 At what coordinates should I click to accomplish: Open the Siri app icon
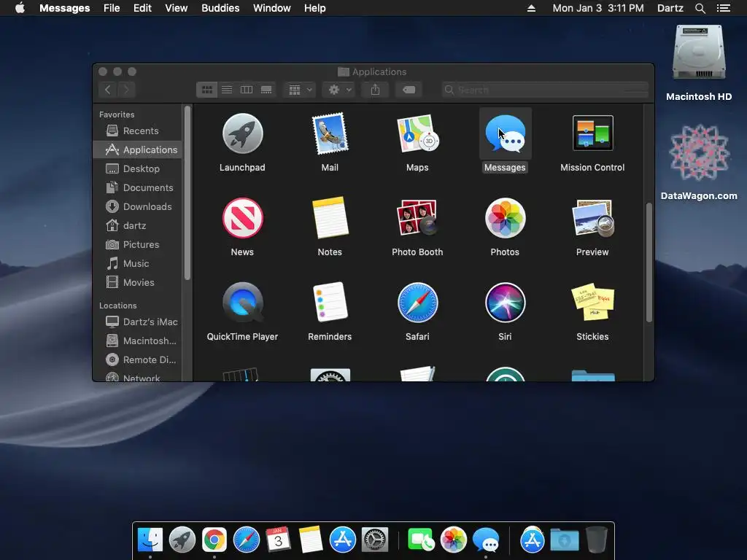pos(505,303)
